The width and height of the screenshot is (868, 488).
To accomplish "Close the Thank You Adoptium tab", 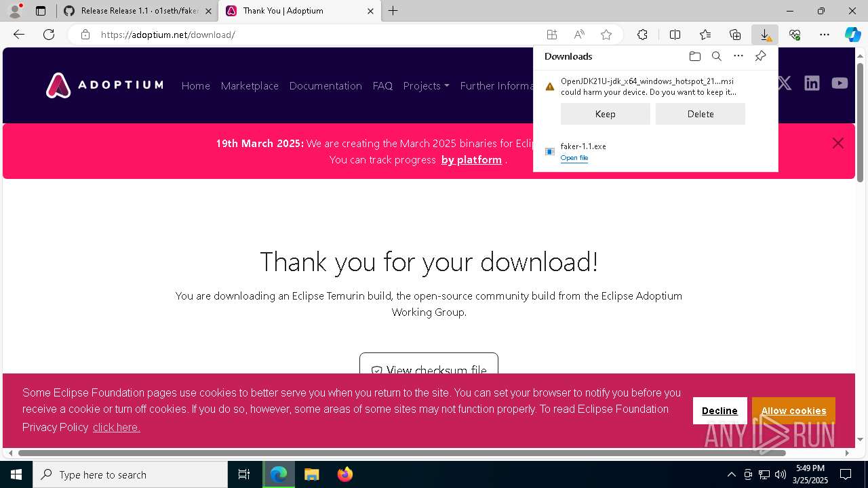I will click(370, 11).
